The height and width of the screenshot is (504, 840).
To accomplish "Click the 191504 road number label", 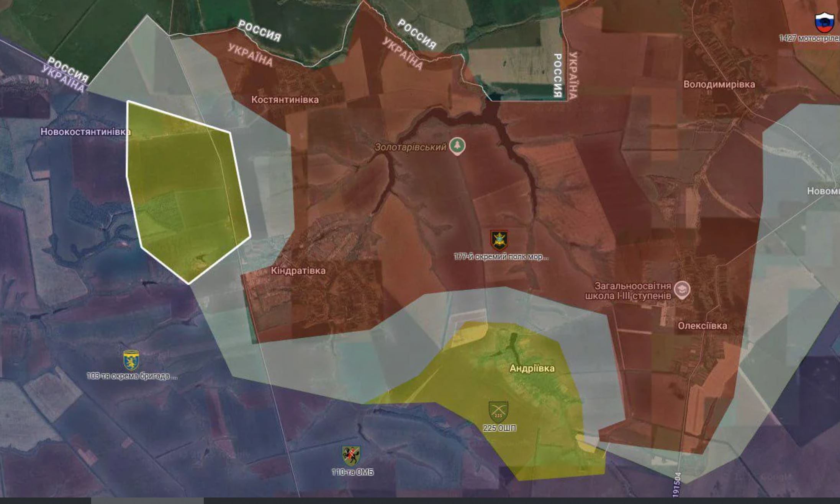I will pos(677,485).
